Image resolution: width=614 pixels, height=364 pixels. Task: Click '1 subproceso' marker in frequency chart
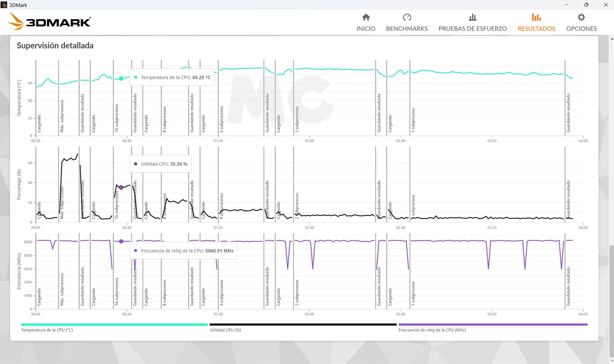tap(413, 293)
